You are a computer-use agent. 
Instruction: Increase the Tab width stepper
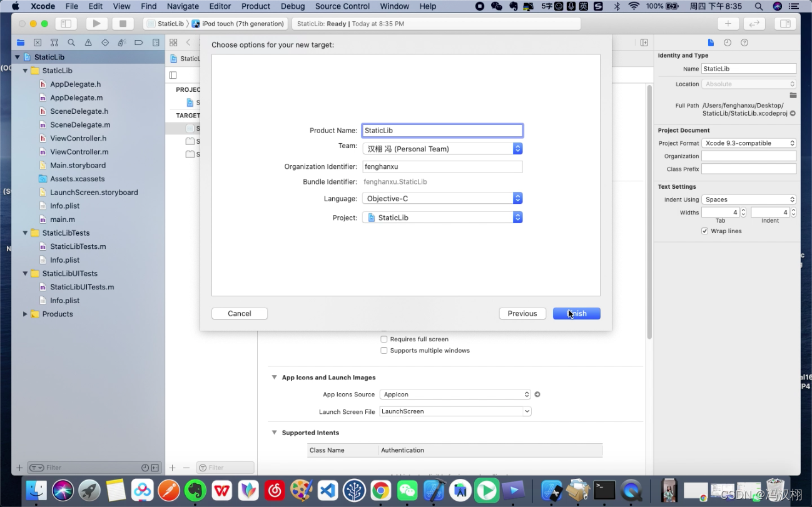tap(743, 210)
